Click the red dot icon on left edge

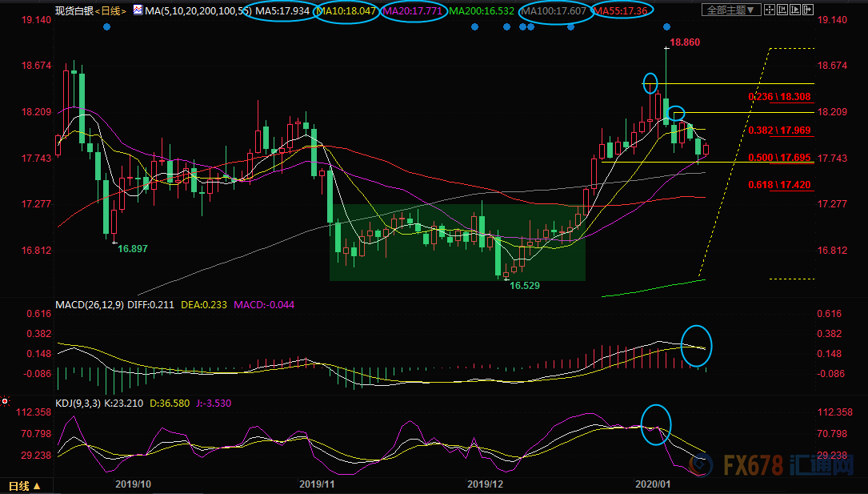pos(5,400)
